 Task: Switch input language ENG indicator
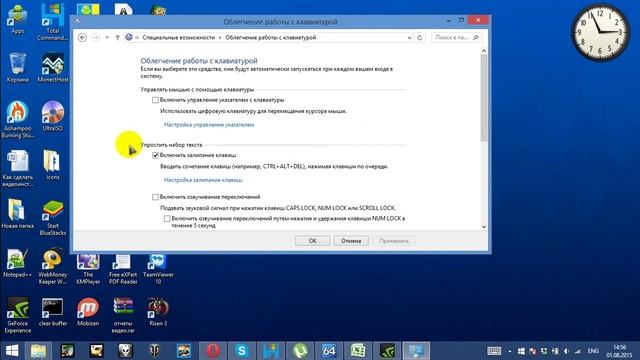click(x=593, y=351)
